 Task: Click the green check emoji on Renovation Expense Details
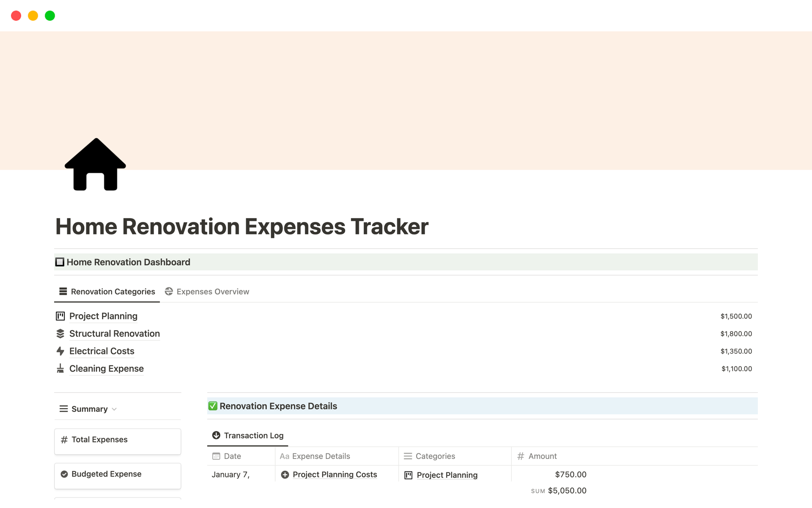[212, 406]
